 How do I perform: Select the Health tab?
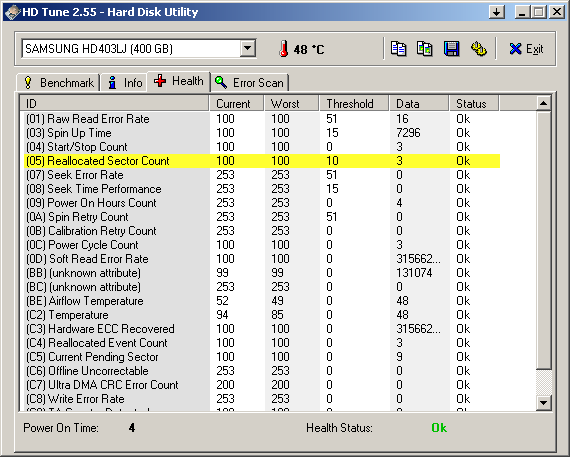(x=178, y=81)
